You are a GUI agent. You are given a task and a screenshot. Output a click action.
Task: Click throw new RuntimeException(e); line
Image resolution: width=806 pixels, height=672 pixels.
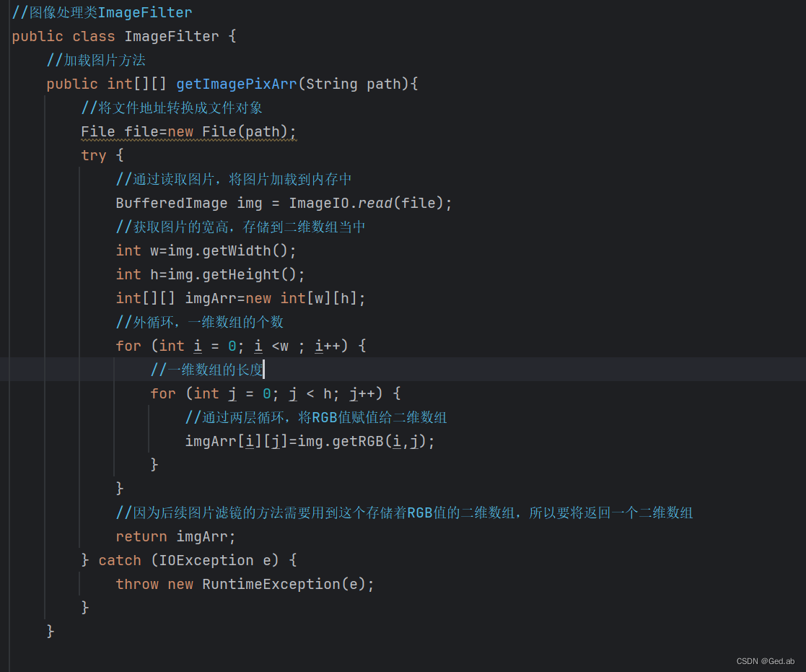245,584
